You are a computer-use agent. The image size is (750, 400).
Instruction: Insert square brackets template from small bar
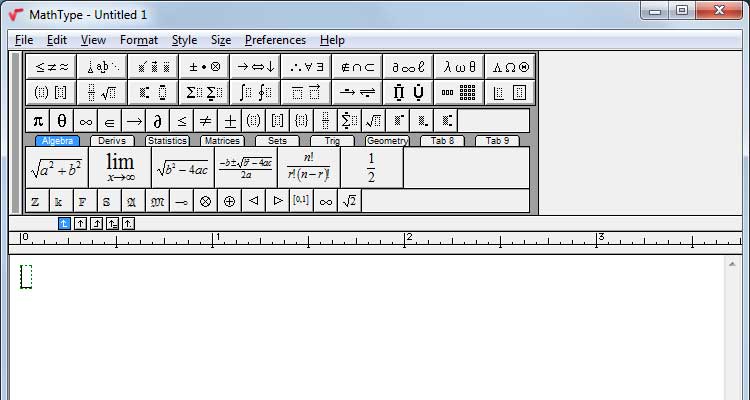coord(277,121)
